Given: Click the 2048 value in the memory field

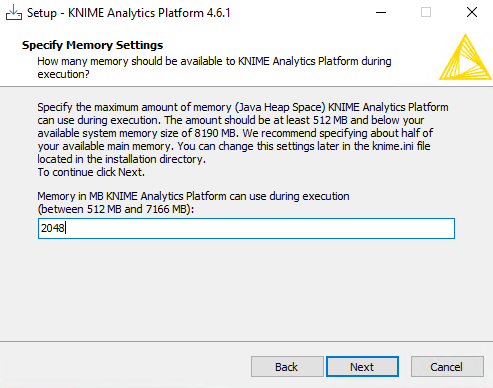Looking at the screenshot, I should pyautogui.click(x=52, y=228).
